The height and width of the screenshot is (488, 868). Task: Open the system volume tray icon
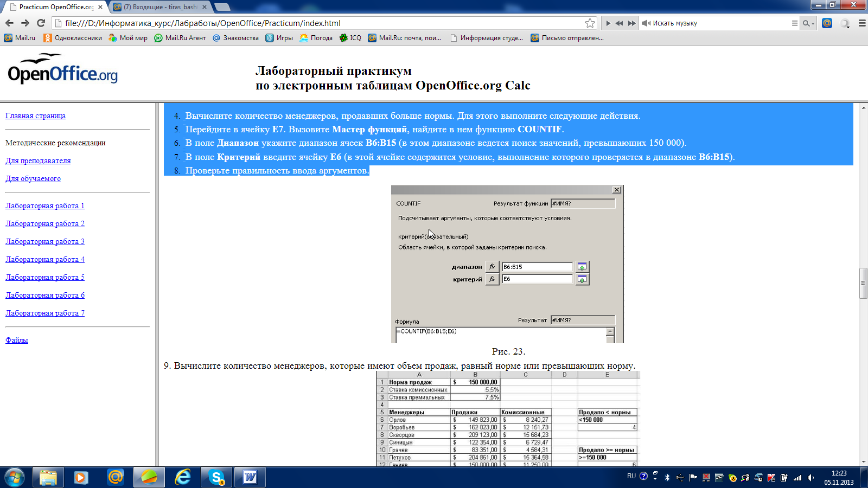[x=810, y=478]
